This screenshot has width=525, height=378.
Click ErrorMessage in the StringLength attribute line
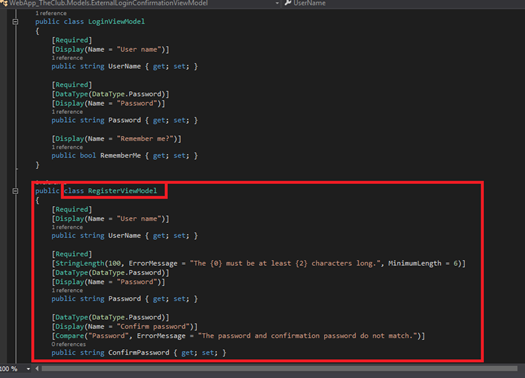[153, 263]
